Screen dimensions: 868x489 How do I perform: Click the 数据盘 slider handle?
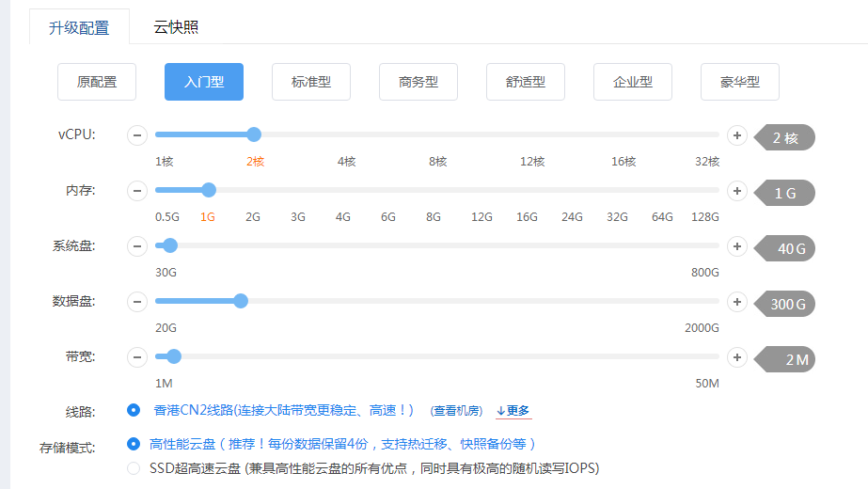[x=241, y=301]
